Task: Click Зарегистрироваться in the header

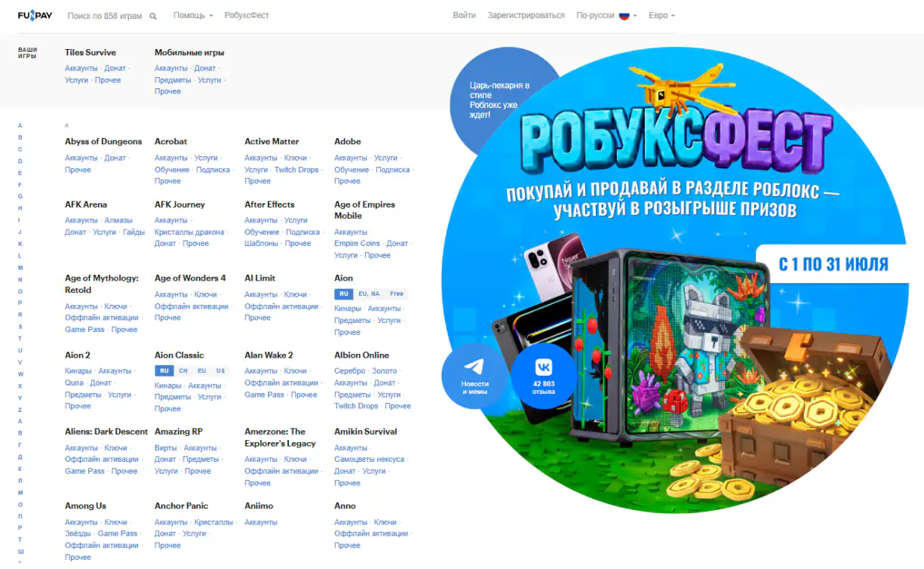Action: [x=526, y=15]
